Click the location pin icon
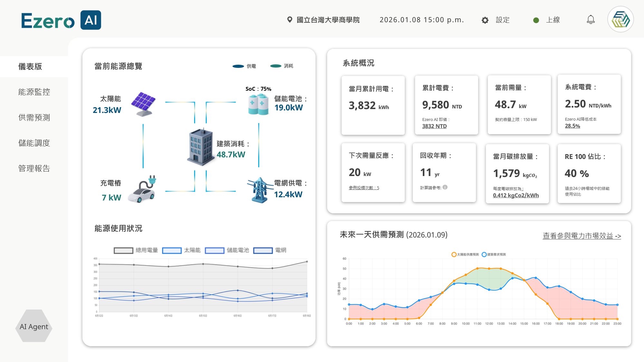Viewport: 644px width, 362px height. pos(290,20)
